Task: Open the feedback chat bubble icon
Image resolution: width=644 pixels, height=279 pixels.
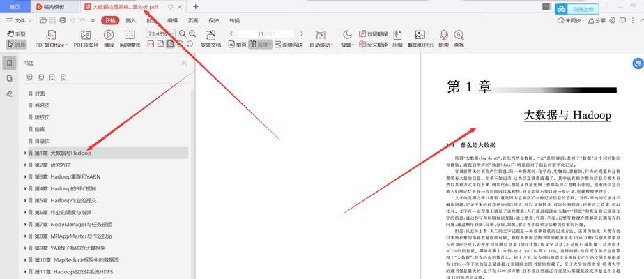Action: point(622,20)
